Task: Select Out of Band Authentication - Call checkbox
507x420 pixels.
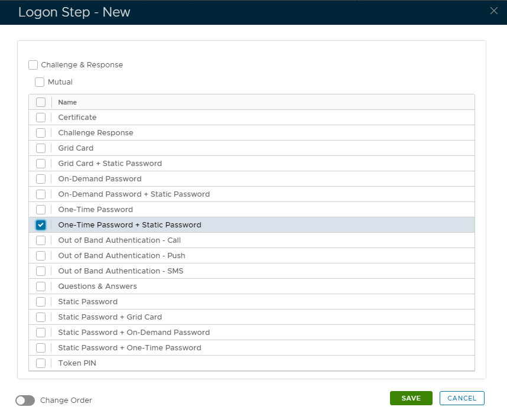Action: [x=41, y=240]
